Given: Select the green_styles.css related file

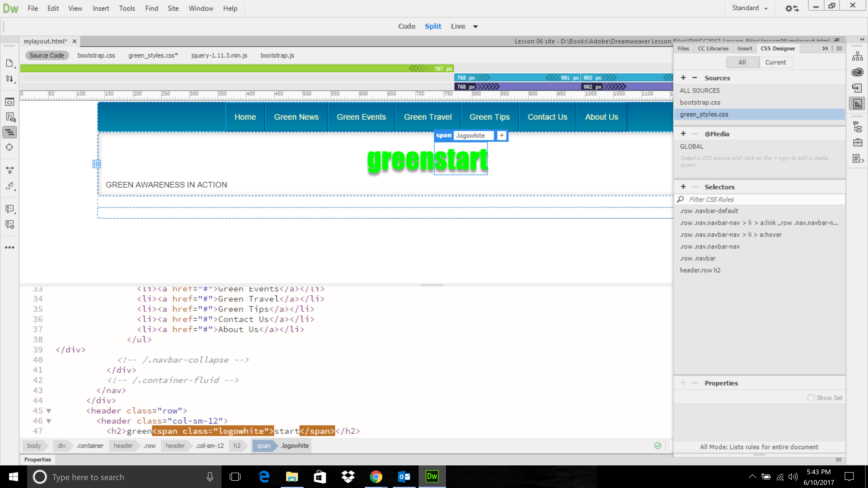Looking at the screenshot, I should [x=153, y=56].
